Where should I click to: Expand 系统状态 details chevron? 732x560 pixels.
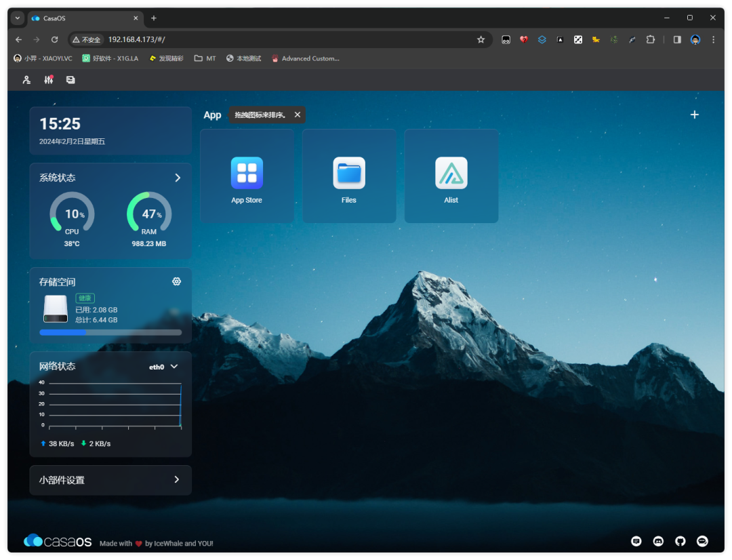click(178, 178)
